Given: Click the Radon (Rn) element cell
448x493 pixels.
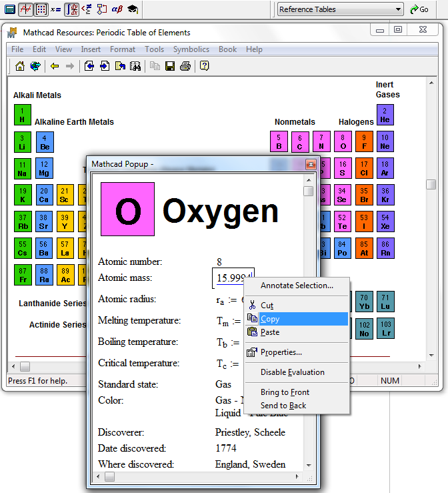Looking at the screenshot, I should 385,248.
